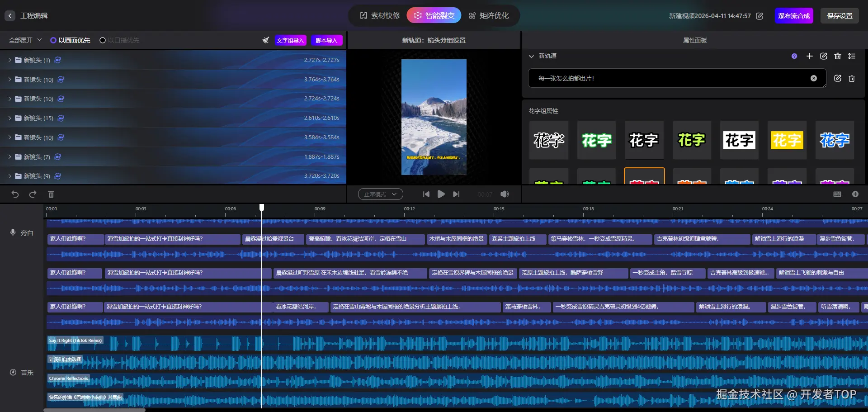The height and width of the screenshot is (412, 868).
Task: Click the round plus icon above timeline
Action: coord(855,194)
